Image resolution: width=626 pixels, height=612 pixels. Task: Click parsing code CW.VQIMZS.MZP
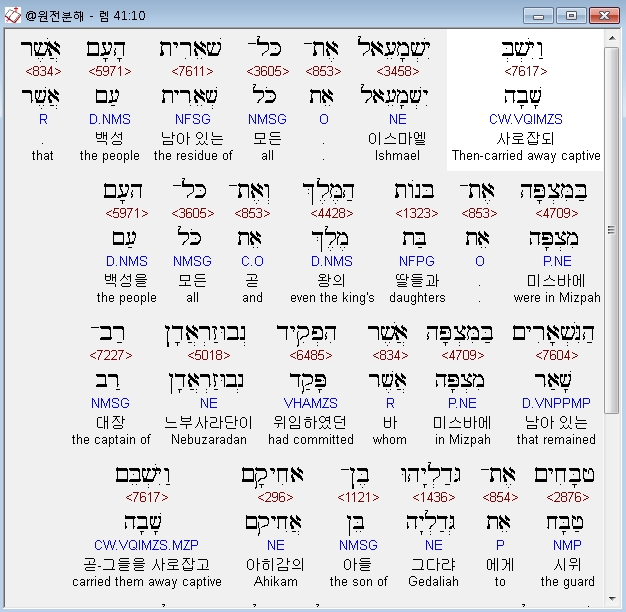(147, 545)
